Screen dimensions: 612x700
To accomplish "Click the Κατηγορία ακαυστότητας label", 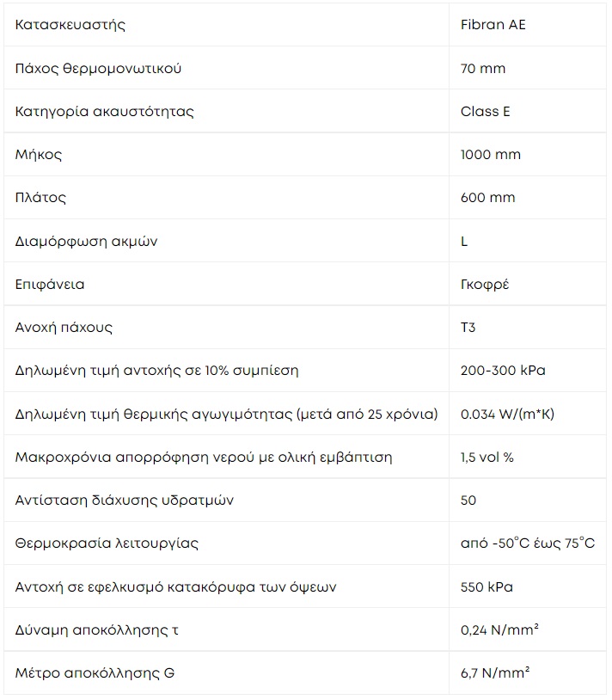I will (104, 111).
